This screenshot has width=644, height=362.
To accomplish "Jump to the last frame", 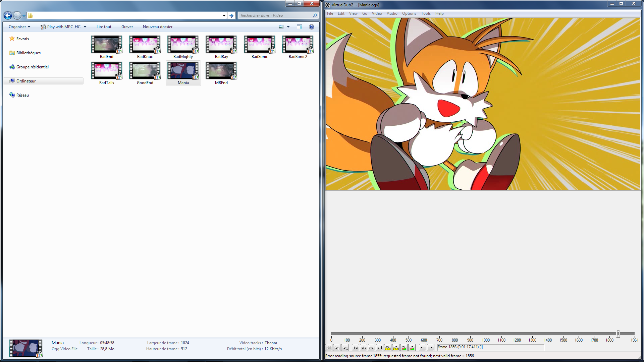I will [x=380, y=348].
